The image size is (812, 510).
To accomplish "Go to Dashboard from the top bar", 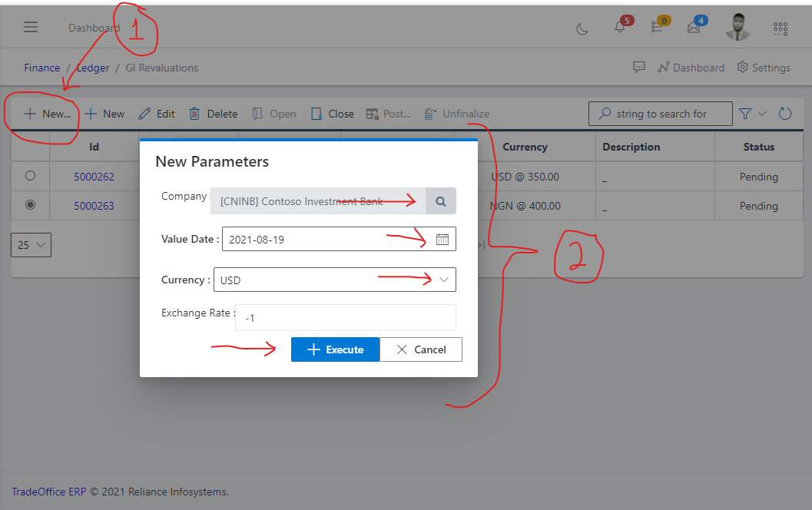I will pyautogui.click(x=691, y=67).
